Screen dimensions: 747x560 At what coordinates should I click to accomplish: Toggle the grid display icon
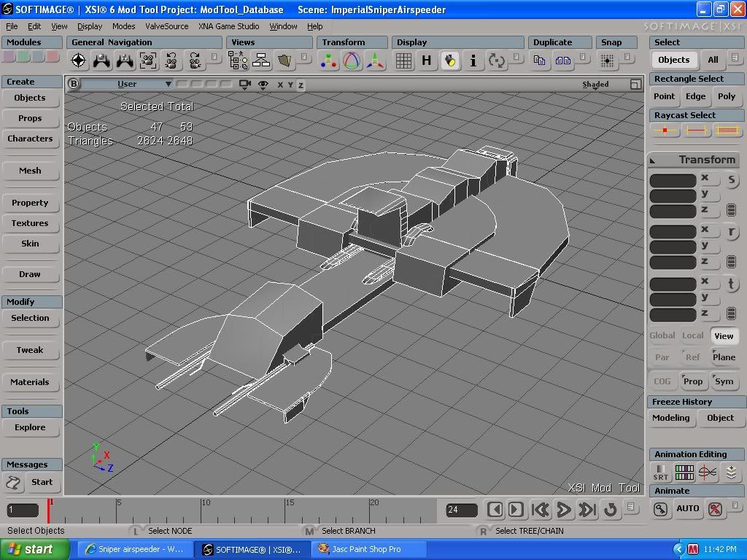[403, 61]
